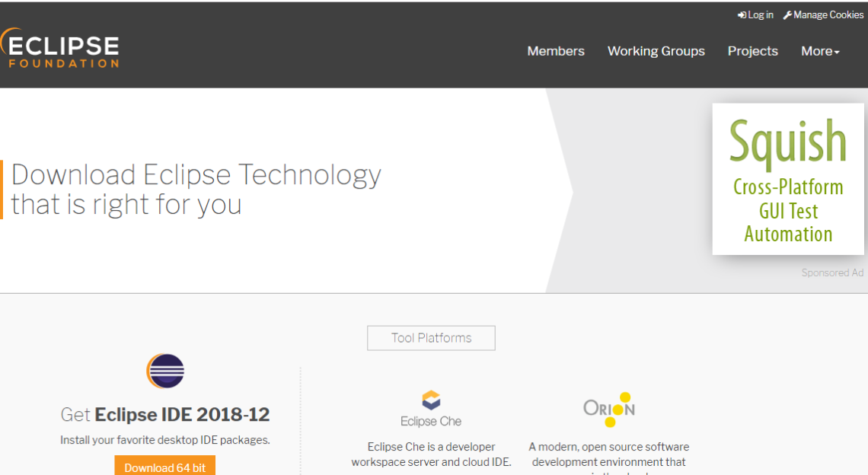The height and width of the screenshot is (475, 868).
Task: Click the Log in text link
Action: (761, 15)
